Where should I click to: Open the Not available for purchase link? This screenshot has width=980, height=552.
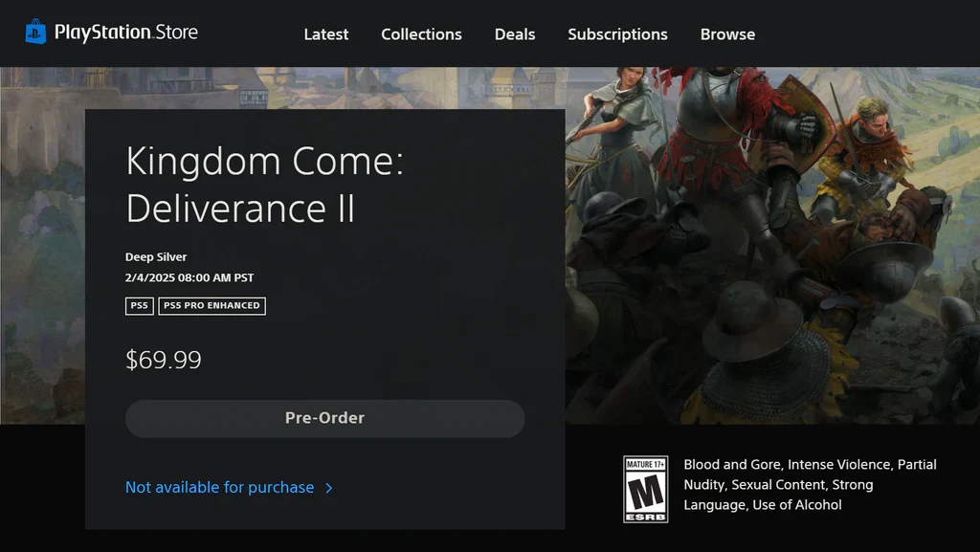click(219, 488)
